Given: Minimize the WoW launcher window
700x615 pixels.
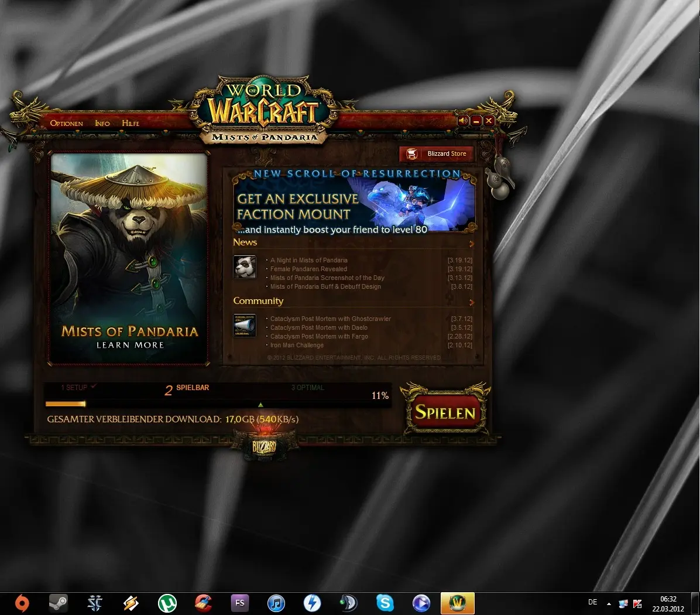Looking at the screenshot, I should tap(476, 121).
